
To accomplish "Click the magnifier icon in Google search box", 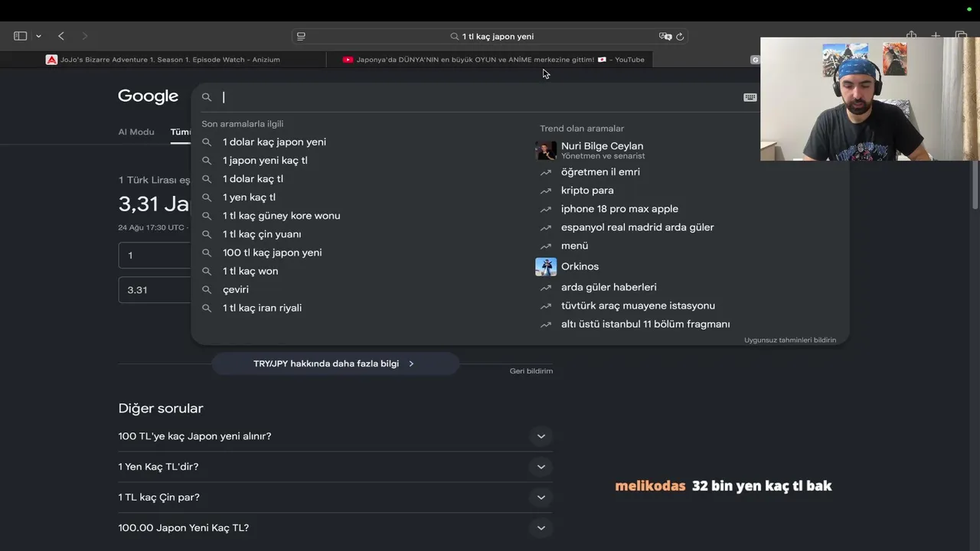I will (x=207, y=97).
